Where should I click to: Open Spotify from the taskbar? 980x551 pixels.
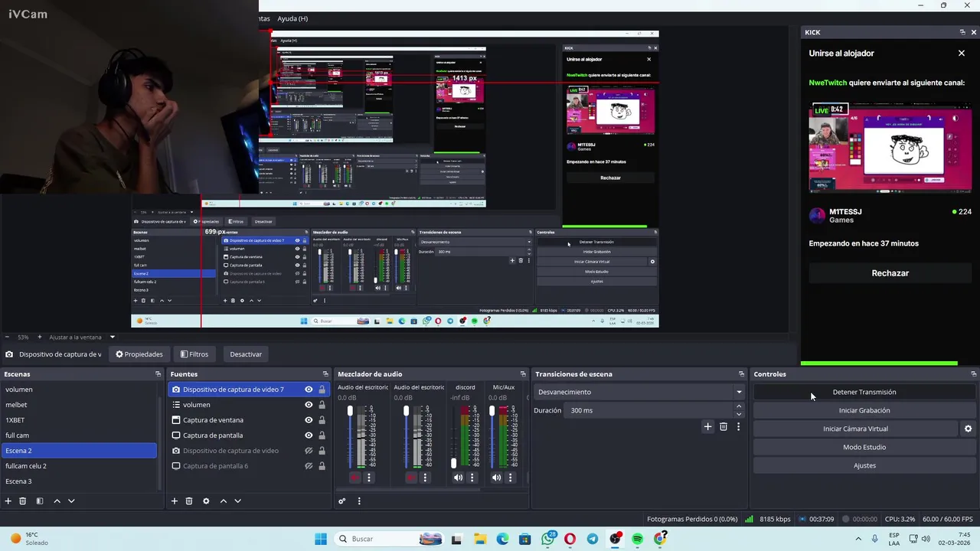point(638,539)
